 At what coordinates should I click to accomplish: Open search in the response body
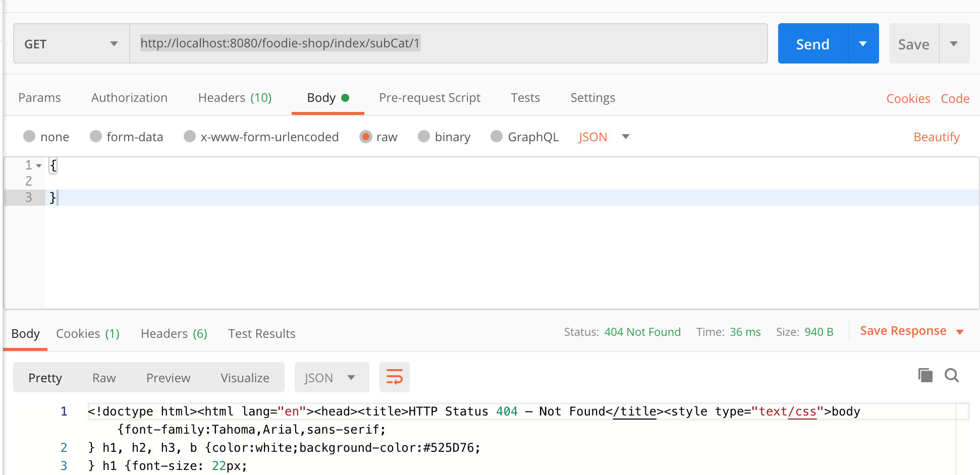pyautogui.click(x=952, y=375)
